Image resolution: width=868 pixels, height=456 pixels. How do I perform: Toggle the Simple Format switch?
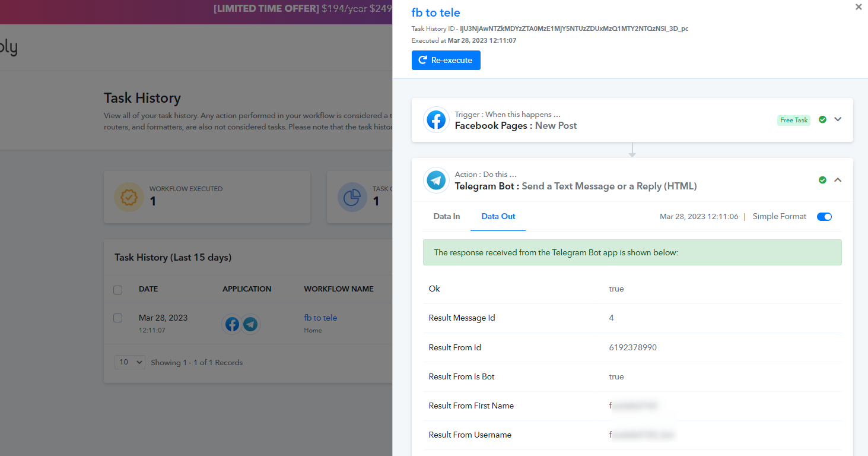click(x=824, y=217)
